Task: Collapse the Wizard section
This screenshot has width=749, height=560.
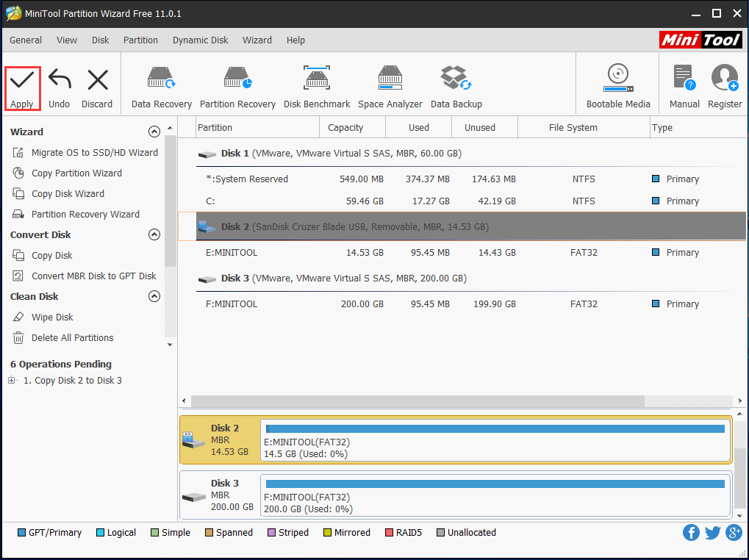Action: coord(154,132)
